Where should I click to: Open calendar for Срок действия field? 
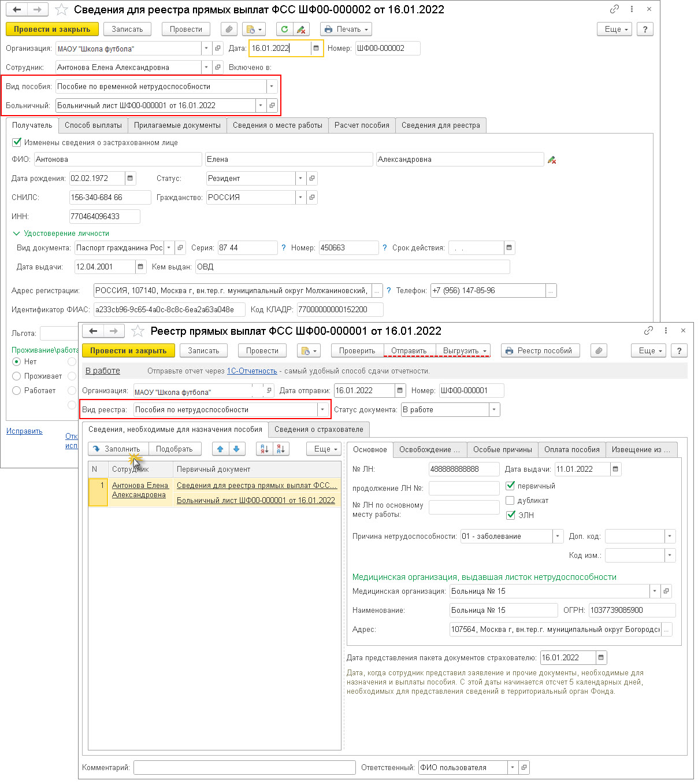pyautogui.click(x=509, y=247)
